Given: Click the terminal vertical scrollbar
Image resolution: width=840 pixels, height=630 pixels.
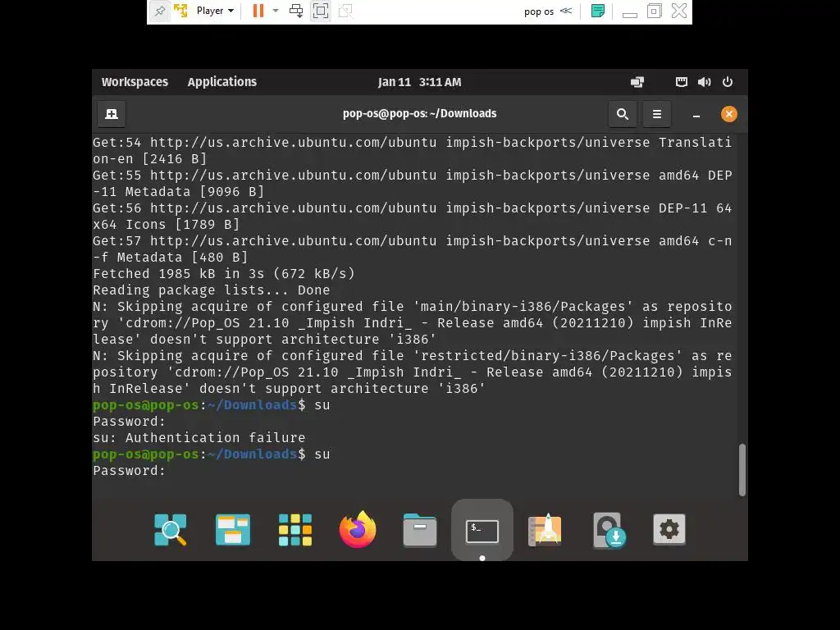Looking at the screenshot, I should [742, 470].
